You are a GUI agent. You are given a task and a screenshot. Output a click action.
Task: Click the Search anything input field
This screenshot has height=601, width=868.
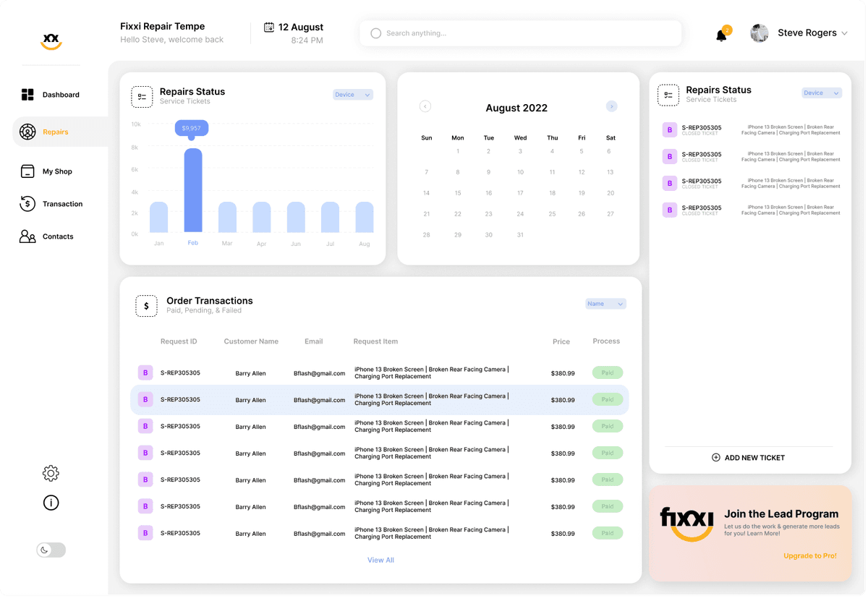[x=520, y=33]
